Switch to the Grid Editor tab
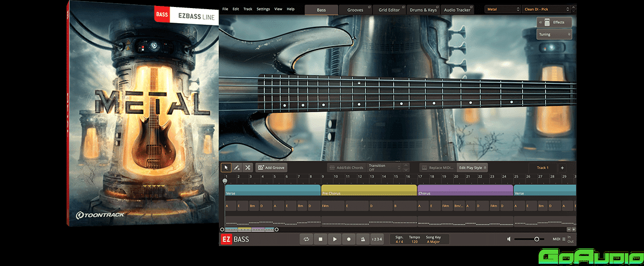644x266 pixels. pos(389,10)
